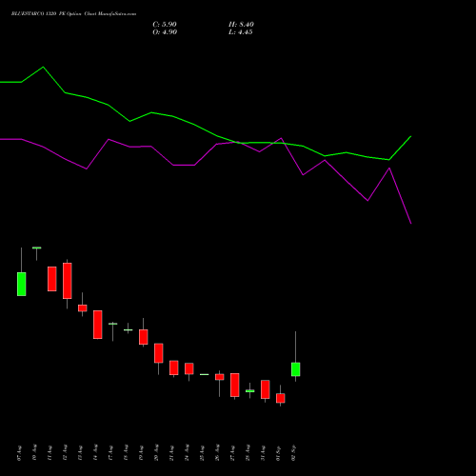
Task: Click the red candlestick above 20 Aug
Action: tap(159, 353)
